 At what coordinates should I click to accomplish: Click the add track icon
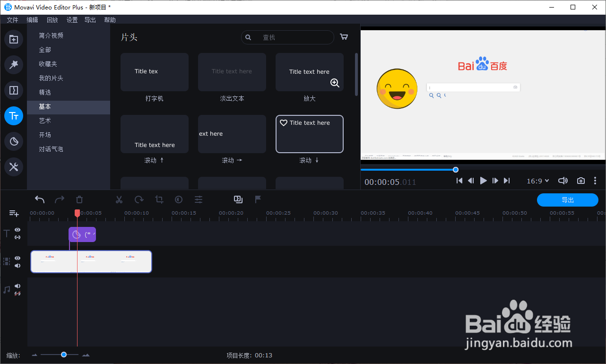click(14, 214)
